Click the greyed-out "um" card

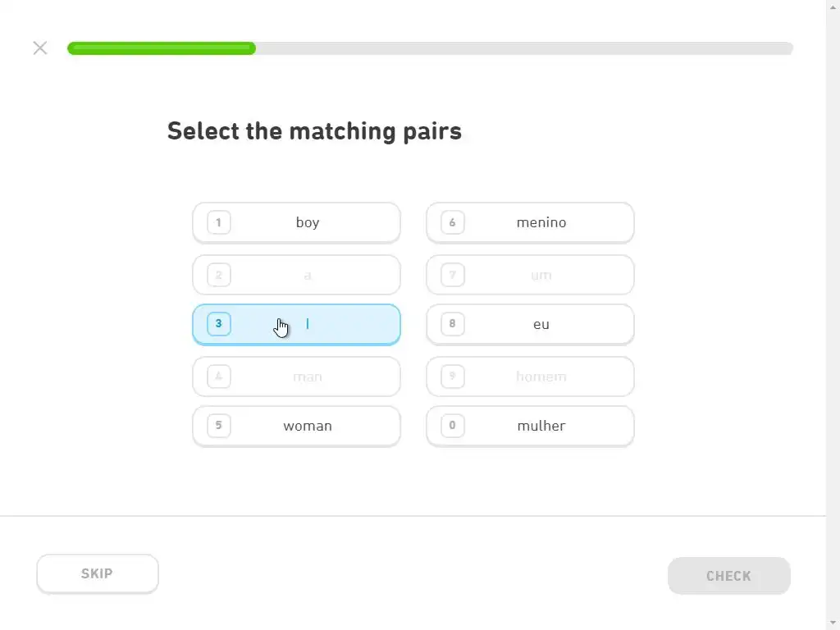click(x=530, y=275)
